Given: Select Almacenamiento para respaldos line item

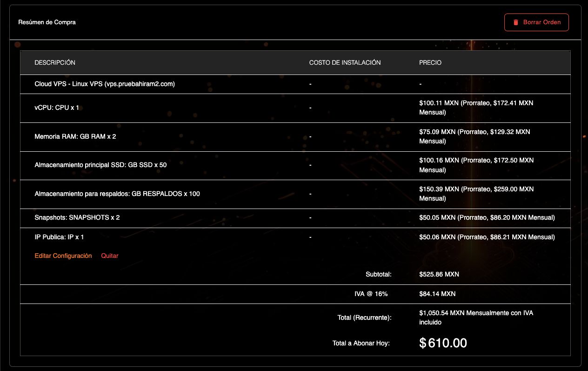Looking at the screenshot, I should (x=117, y=194).
